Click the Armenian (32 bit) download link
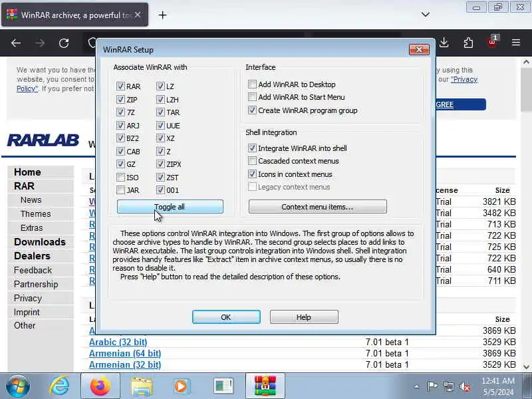This screenshot has height=399, width=532. point(125,364)
